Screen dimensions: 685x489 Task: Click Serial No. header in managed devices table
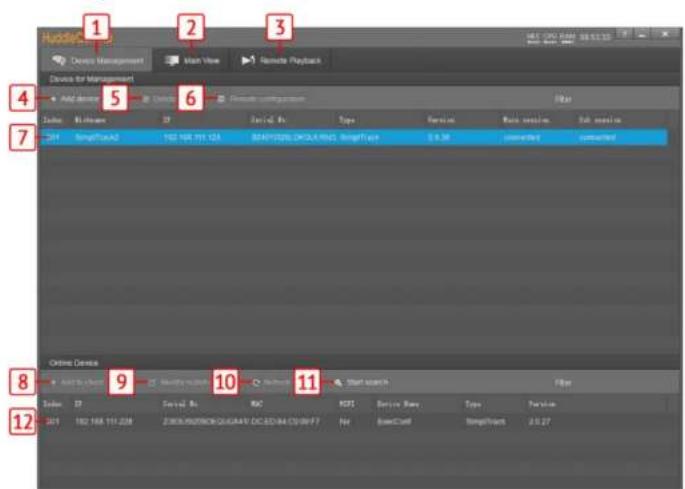(x=268, y=120)
